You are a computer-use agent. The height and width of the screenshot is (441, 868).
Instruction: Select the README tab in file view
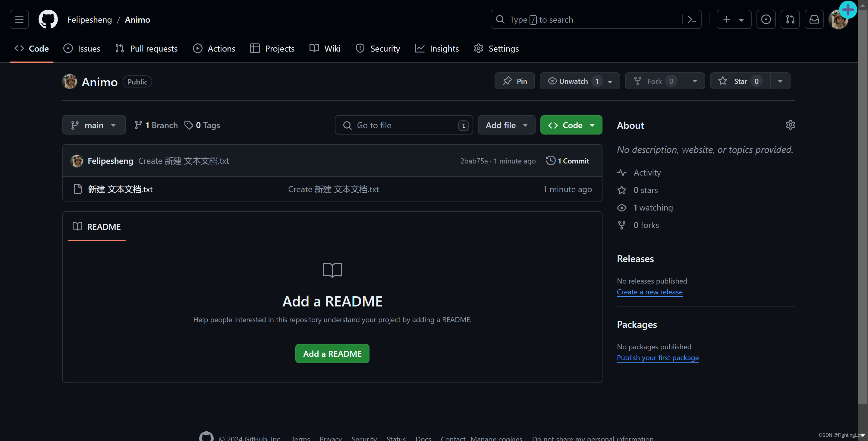pos(97,227)
